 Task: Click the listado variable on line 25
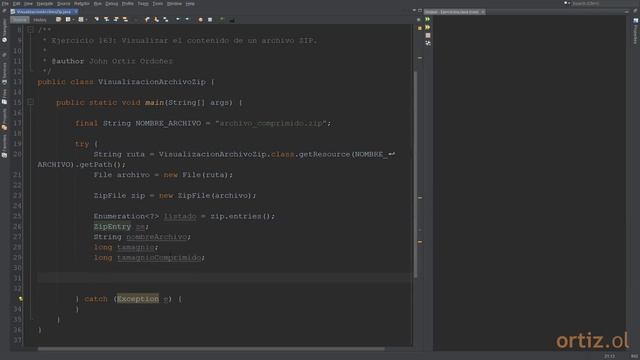pyautogui.click(x=180, y=216)
